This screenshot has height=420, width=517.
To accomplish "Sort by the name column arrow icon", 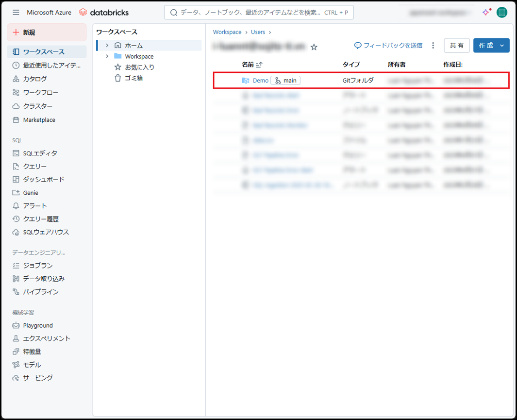I will pos(259,65).
